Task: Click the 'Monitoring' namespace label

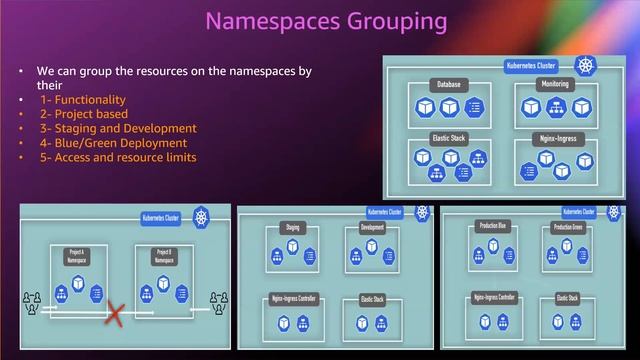Action: tap(555, 84)
